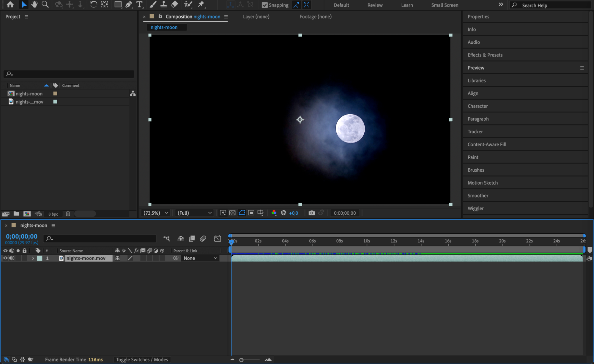Expand nights-moon.mov layer properties

pos(33,258)
